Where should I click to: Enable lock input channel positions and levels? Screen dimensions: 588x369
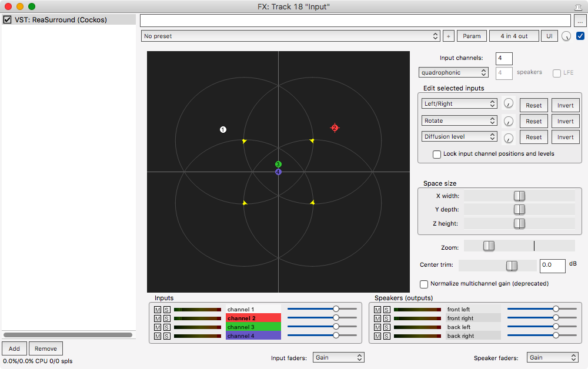pos(437,154)
